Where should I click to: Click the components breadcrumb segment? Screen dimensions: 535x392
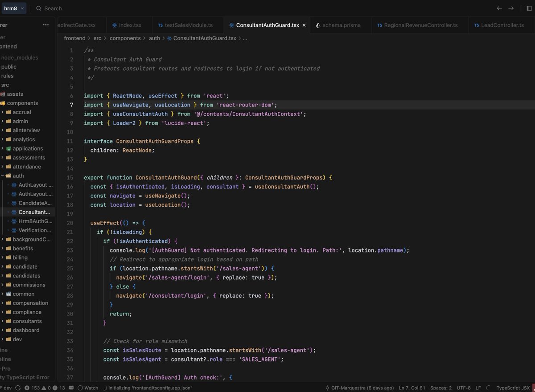pyautogui.click(x=125, y=38)
